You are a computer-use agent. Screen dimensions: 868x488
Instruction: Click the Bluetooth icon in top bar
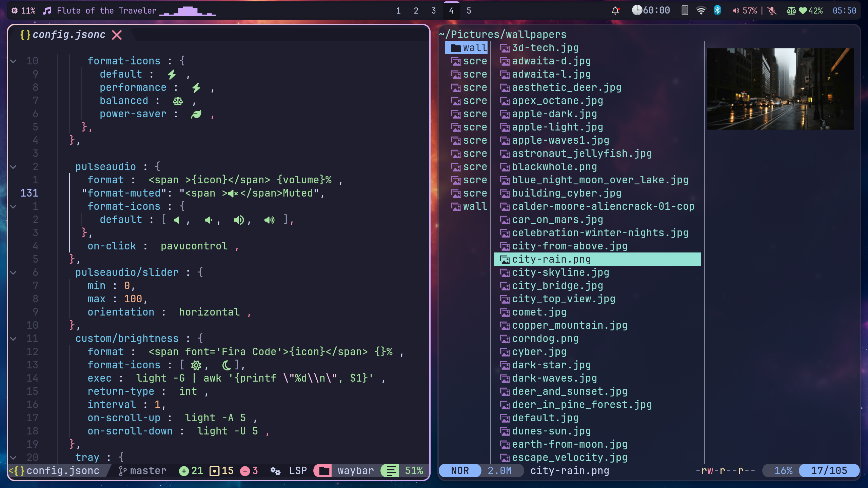[717, 11]
